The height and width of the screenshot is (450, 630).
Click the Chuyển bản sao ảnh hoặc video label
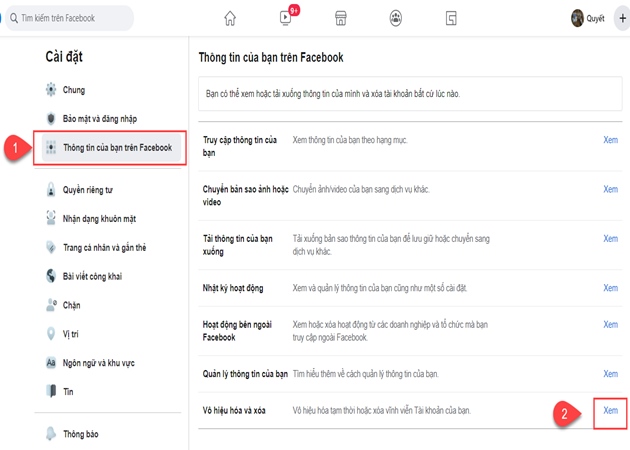pyautogui.click(x=245, y=195)
